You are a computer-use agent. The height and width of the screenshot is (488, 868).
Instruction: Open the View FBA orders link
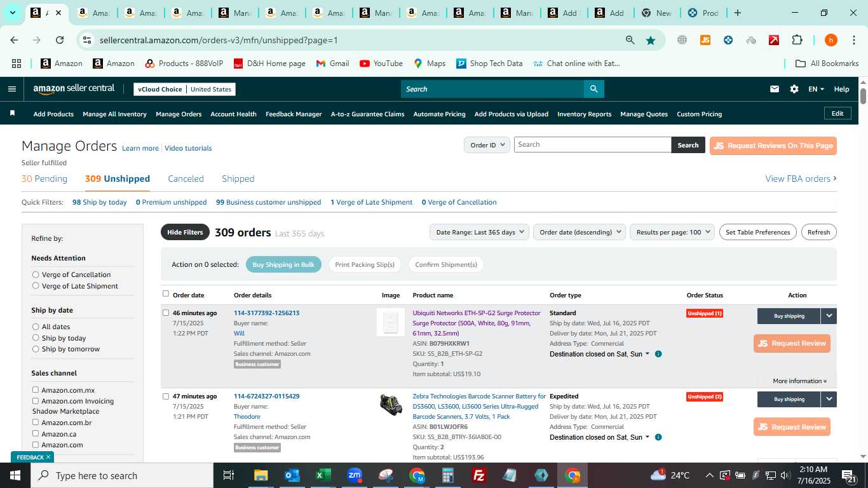pyautogui.click(x=801, y=179)
